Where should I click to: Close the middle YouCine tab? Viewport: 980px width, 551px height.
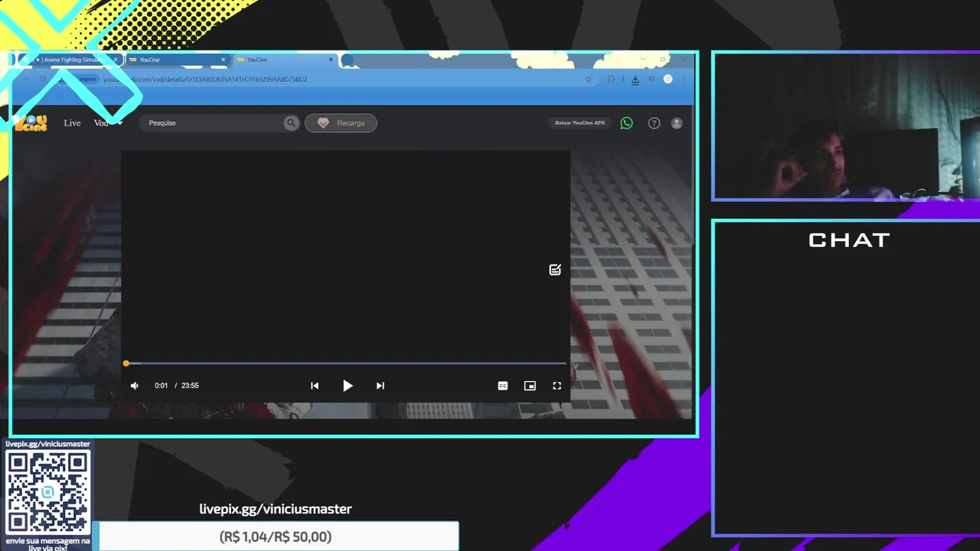223,60
